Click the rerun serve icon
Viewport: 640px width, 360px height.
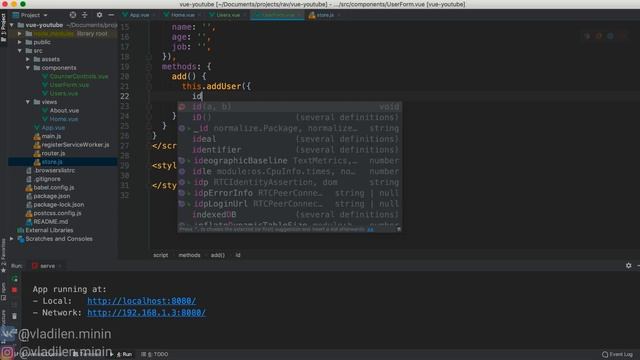point(15,279)
